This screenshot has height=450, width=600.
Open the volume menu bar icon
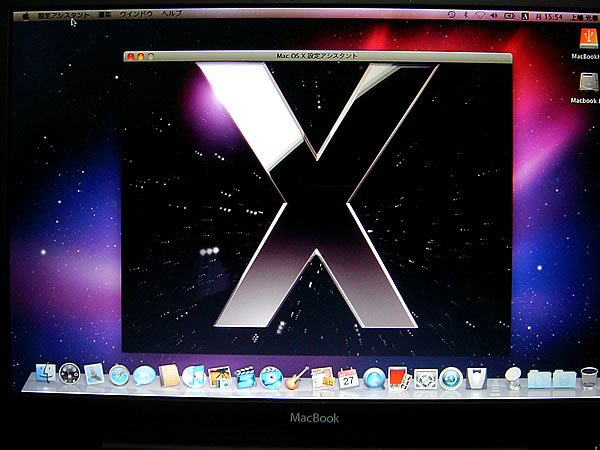pos(494,16)
